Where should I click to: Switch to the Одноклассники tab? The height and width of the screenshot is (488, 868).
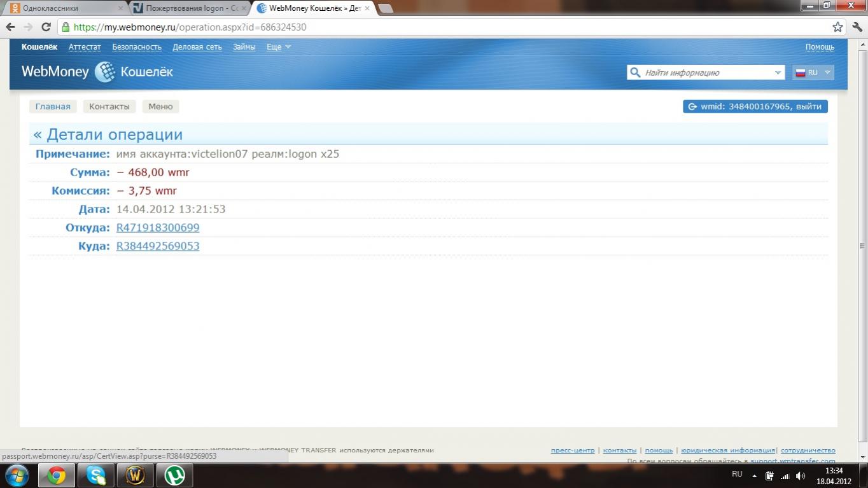[x=50, y=8]
